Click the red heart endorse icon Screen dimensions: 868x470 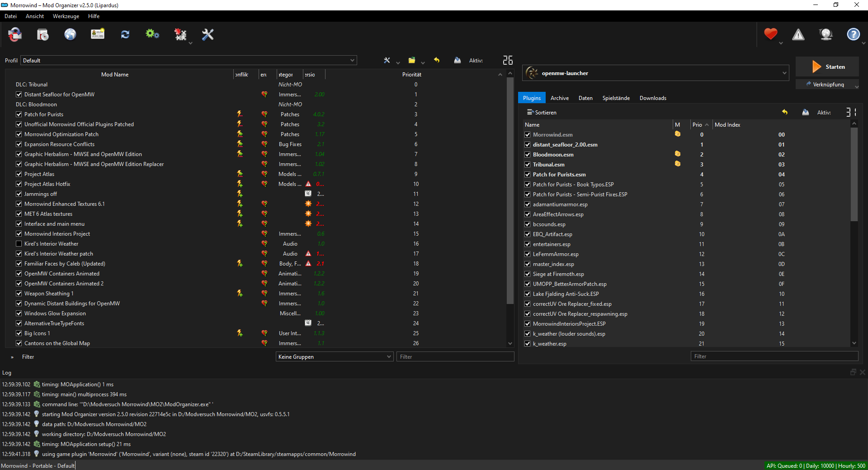771,34
